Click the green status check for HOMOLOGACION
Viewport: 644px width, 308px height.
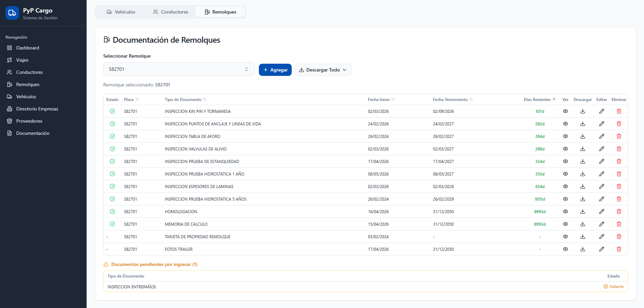(112, 211)
